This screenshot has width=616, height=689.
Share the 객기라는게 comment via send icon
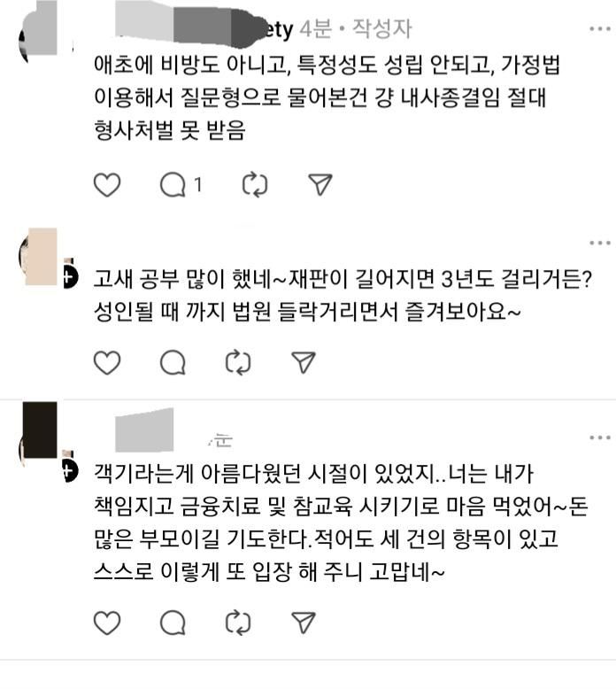point(304,623)
